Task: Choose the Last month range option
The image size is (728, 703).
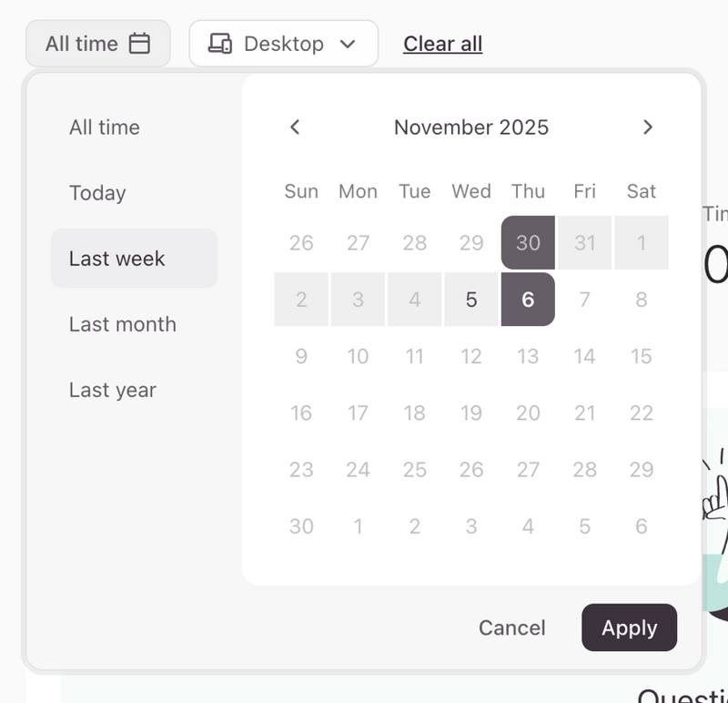Action: pos(122,324)
